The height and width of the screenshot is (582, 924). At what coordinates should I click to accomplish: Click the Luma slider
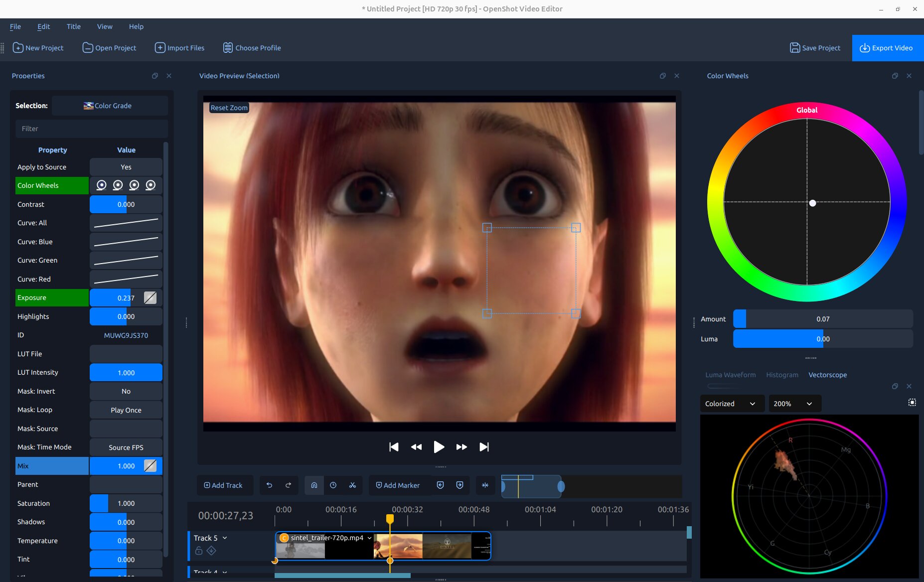coord(823,339)
